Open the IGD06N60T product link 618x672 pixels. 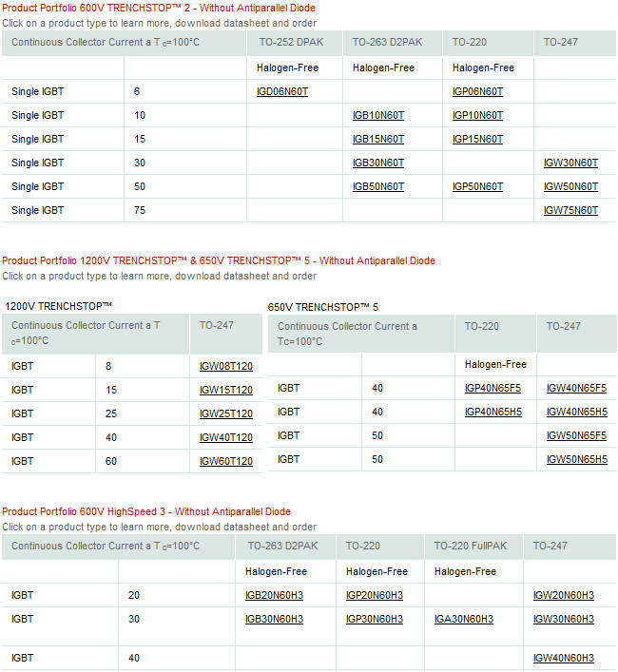click(x=282, y=91)
